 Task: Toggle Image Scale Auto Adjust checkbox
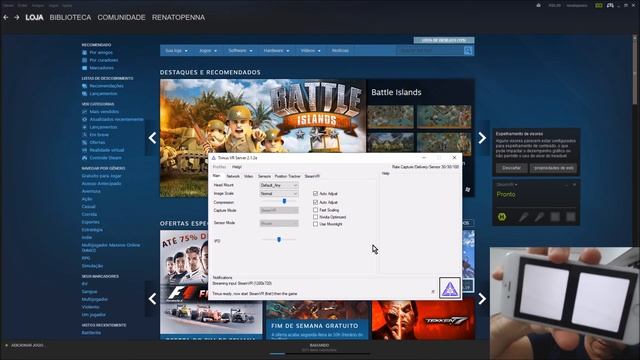[315, 193]
